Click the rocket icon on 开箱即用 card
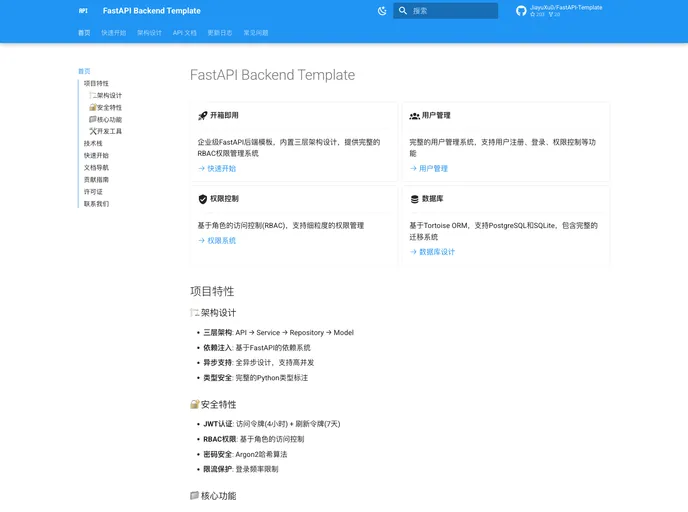Image resolution: width=688 pixels, height=512 pixels. 202,116
